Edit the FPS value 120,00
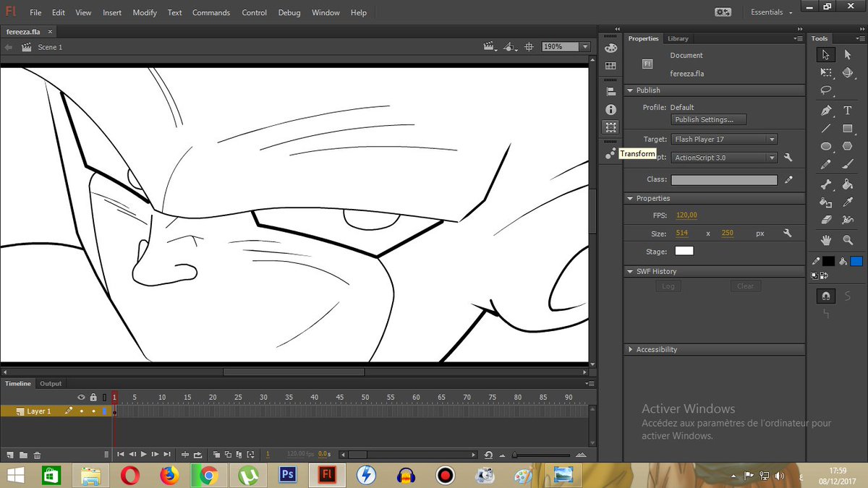The width and height of the screenshot is (868, 488). pyautogui.click(x=686, y=215)
